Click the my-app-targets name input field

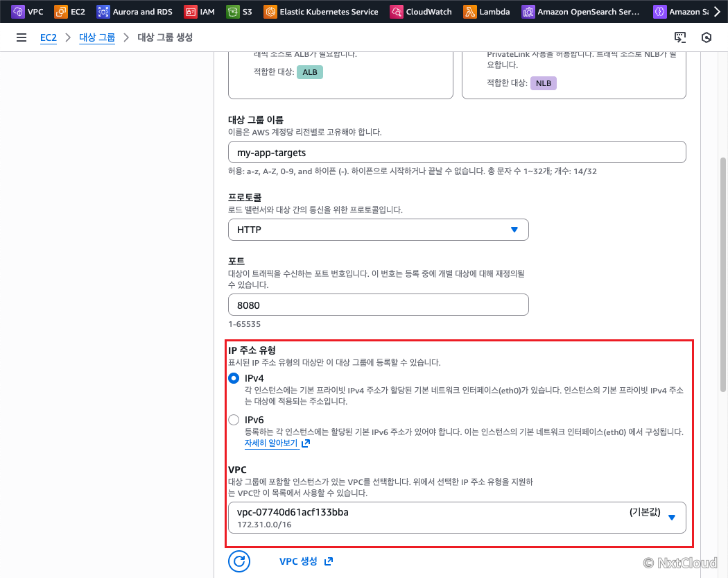(458, 153)
